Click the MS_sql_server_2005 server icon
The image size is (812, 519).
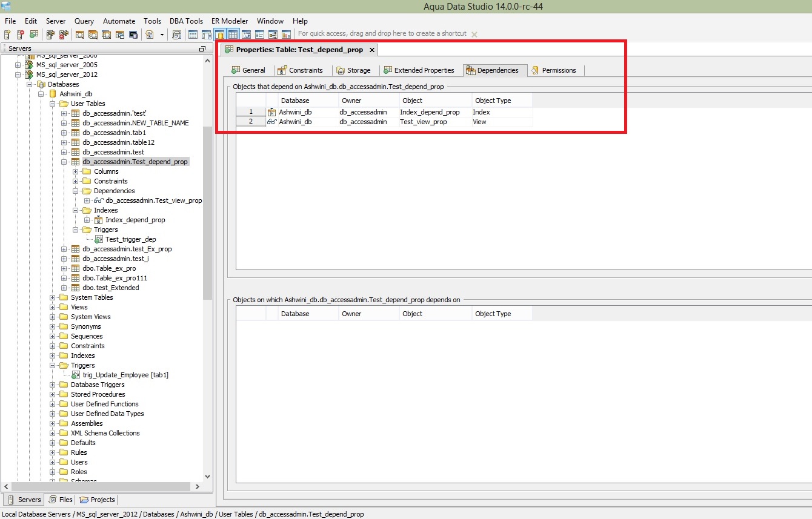[x=28, y=65]
